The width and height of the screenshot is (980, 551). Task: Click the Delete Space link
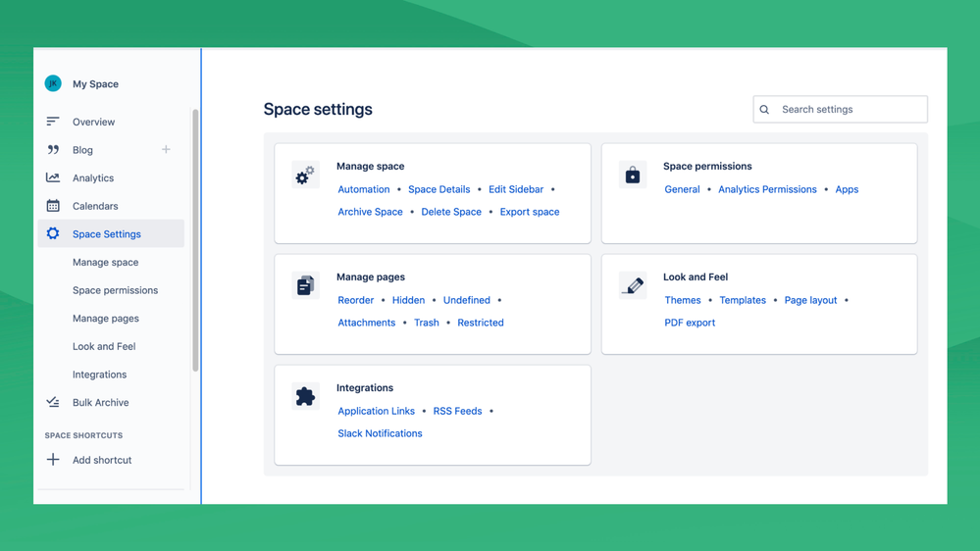pyautogui.click(x=451, y=212)
